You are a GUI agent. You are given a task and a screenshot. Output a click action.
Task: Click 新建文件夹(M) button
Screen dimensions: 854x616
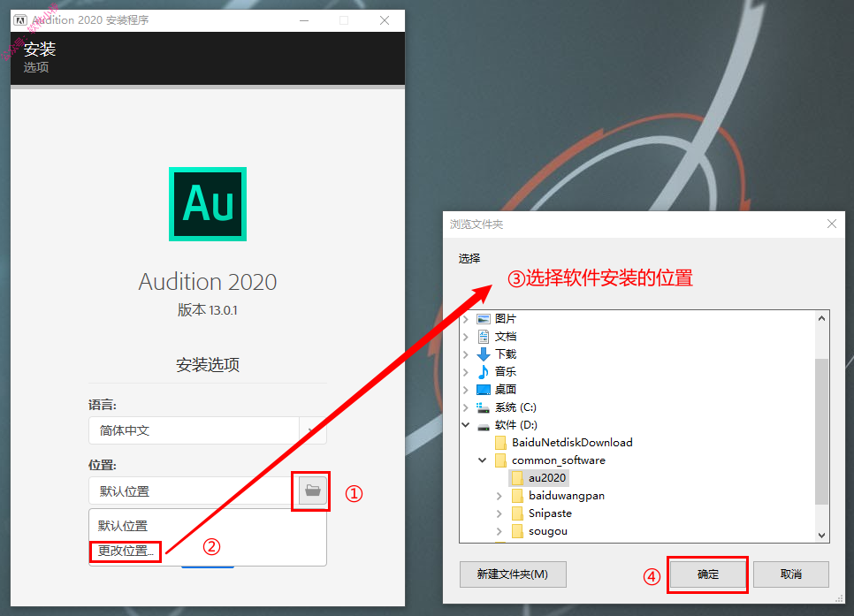(x=513, y=574)
